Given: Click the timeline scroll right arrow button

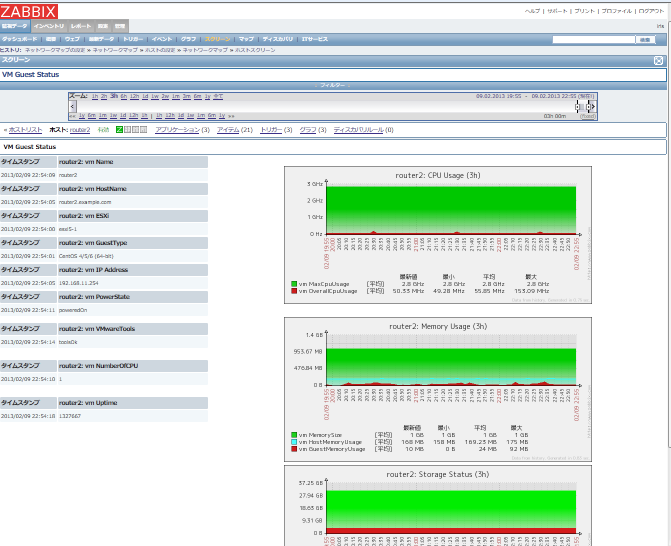Looking at the screenshot, I should [593, 107].
